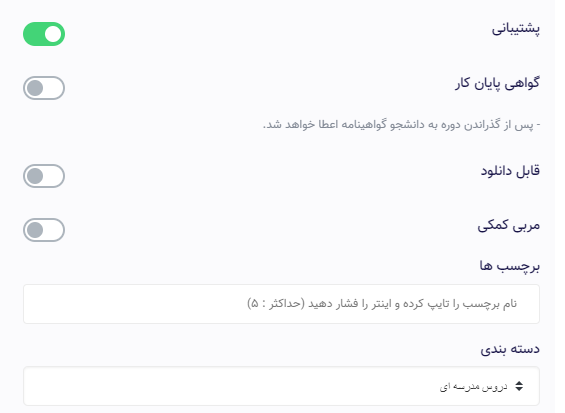Screen dimensions: 565x413
Task: Select the دروس مدرسه ای dropdown value
Action: [473, 387]
